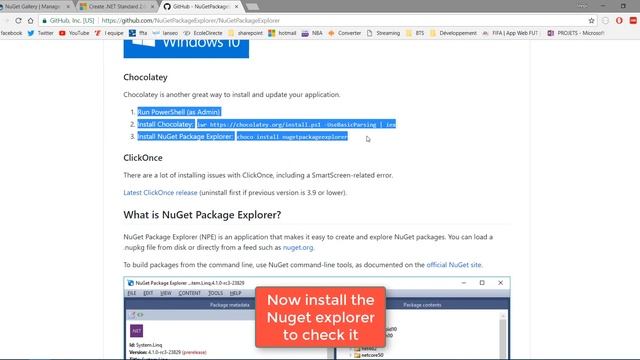Open the official NuGet site link

[x=454, y=265]
